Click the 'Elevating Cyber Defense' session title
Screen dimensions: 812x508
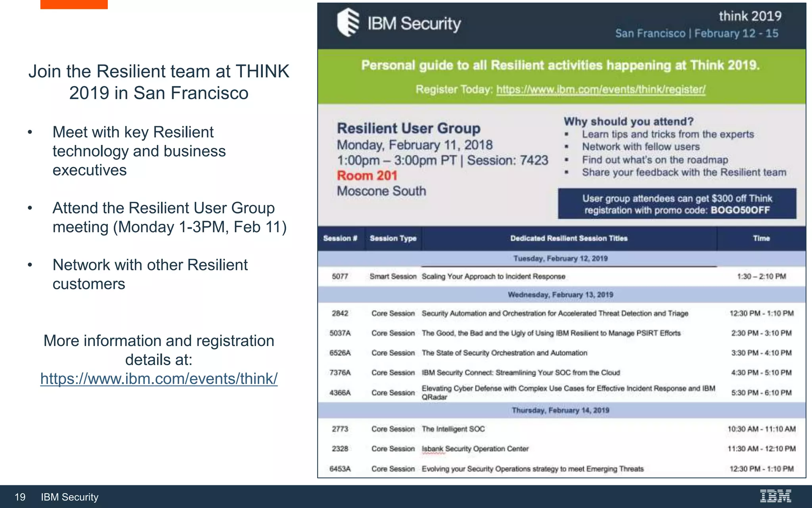[x=569, y=393]
